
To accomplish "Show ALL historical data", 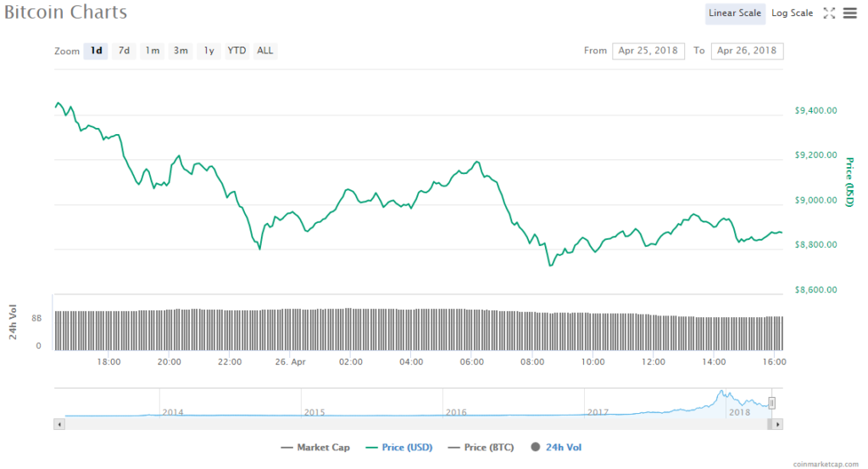I will pyautogui.click(x=265, y=51).
